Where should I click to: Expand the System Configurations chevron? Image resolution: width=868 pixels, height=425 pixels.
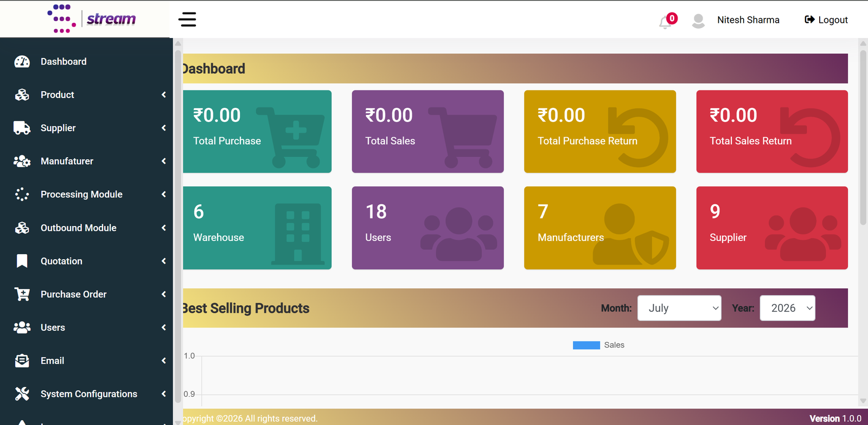(163, 394)
